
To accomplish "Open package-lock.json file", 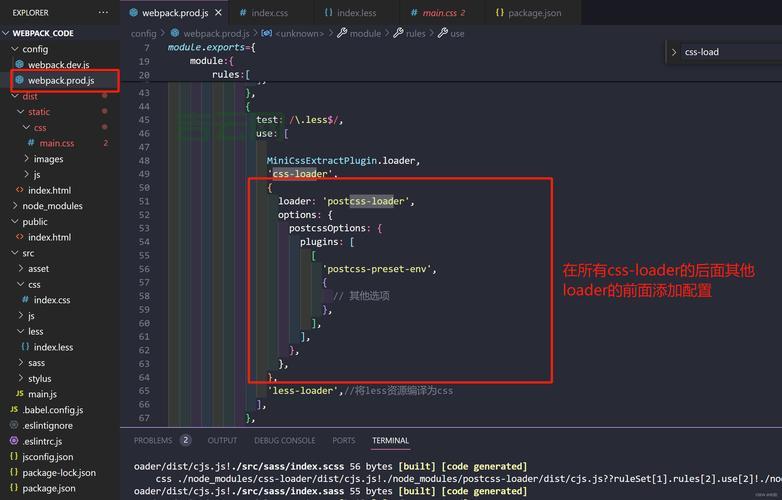I will [x=58, y=473].
